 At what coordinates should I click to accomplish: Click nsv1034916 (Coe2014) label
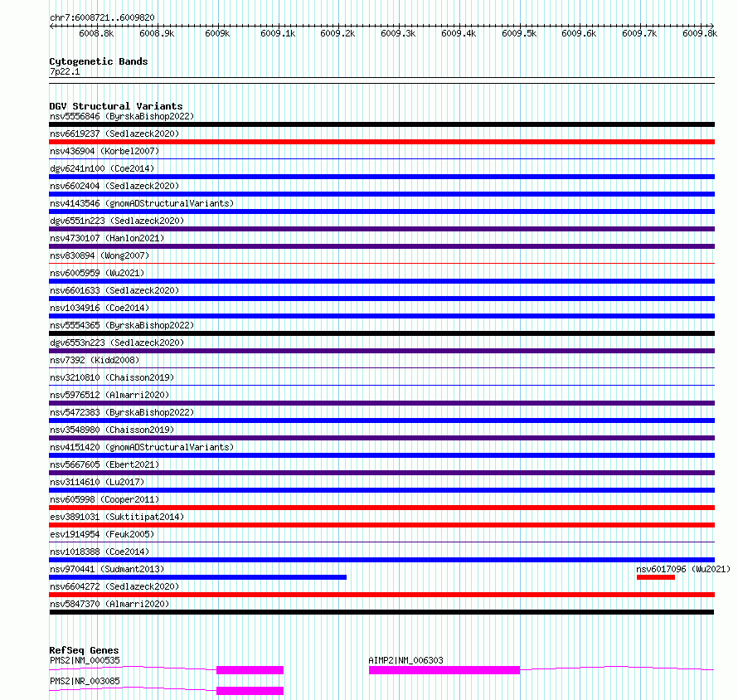(x=100, y=308)
